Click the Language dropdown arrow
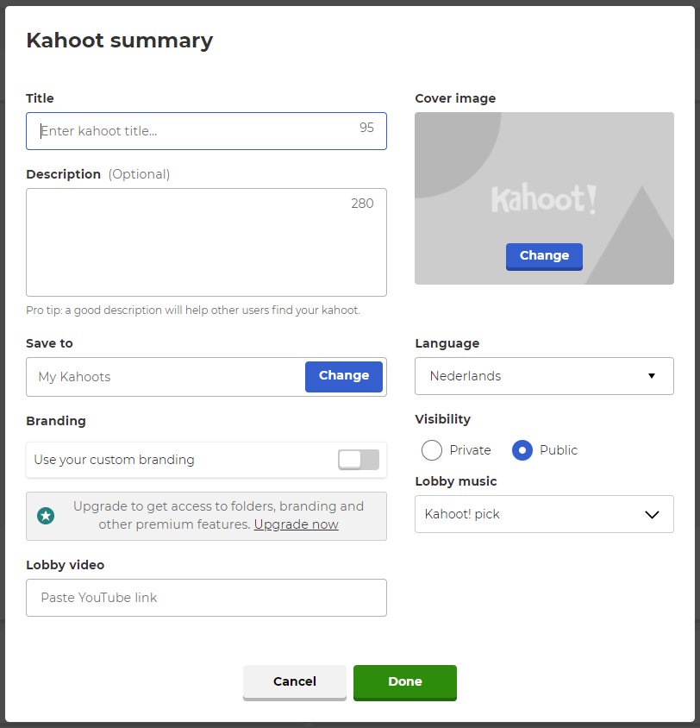The image size is (700, 728). pos(651,375)
